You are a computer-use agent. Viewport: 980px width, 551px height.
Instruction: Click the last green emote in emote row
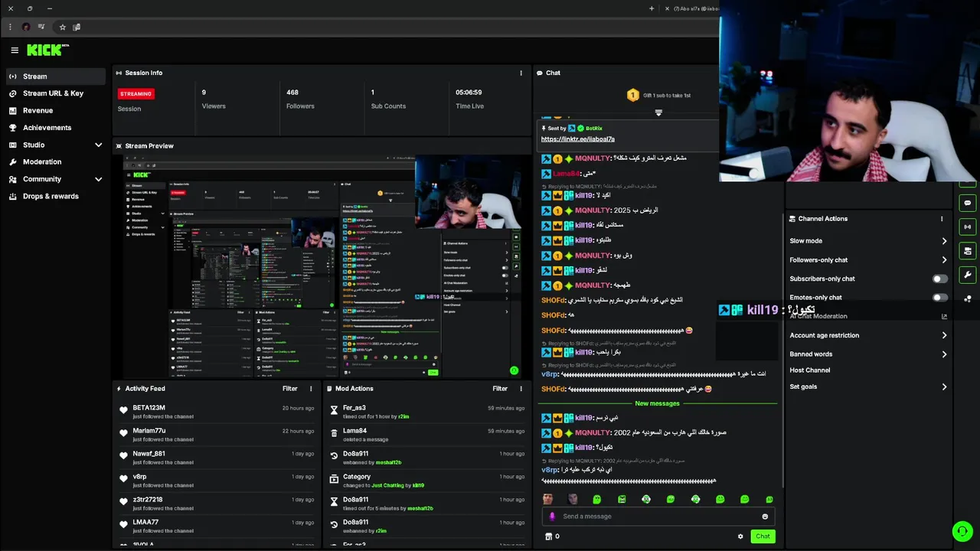pos(769,499)
